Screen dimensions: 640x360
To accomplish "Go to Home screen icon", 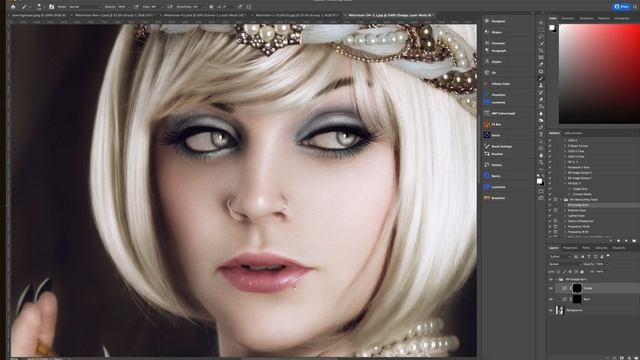I will tap(13, 7).
